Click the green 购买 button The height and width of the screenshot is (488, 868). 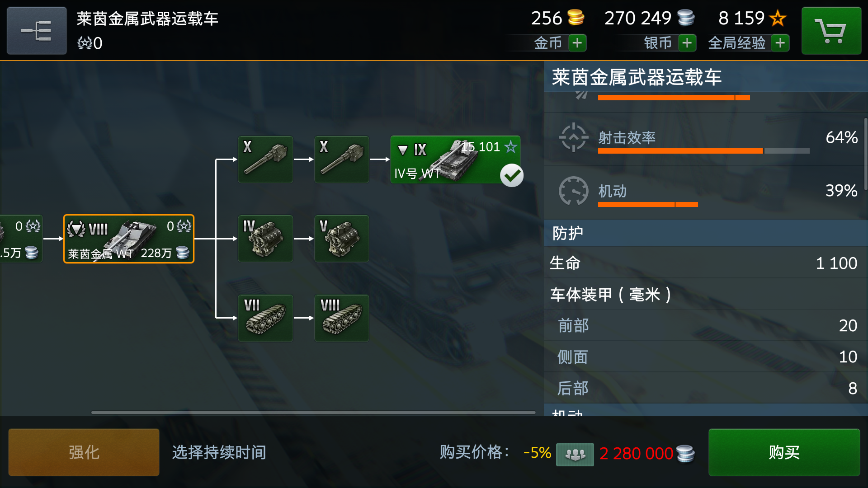pos(784,452)
